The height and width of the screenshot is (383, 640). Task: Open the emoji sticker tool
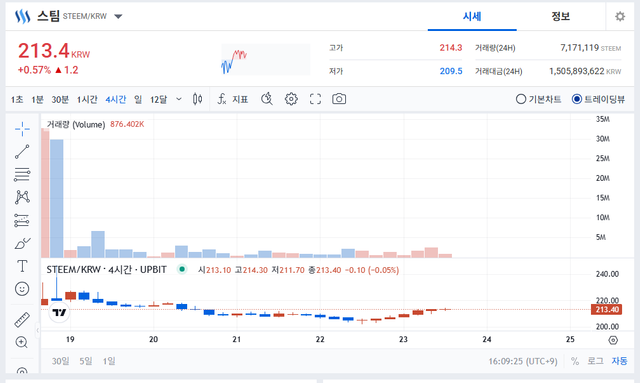click(22, 289)
